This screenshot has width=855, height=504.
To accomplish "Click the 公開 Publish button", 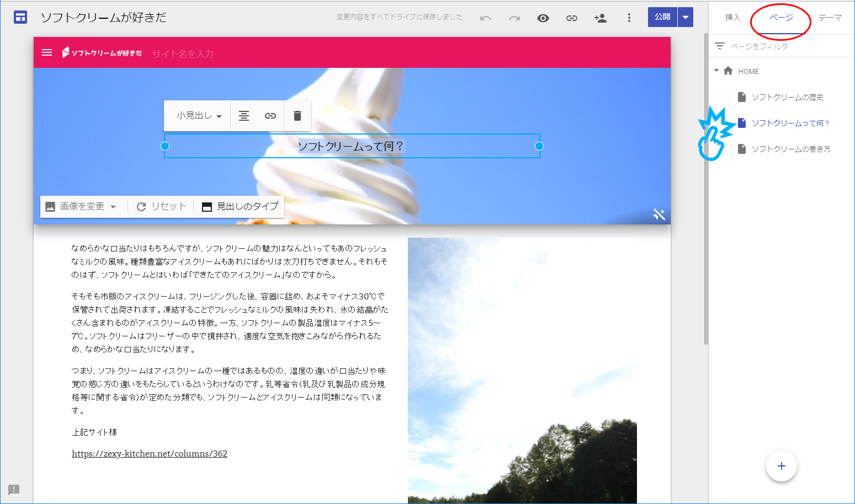I will tap(662, 17).
